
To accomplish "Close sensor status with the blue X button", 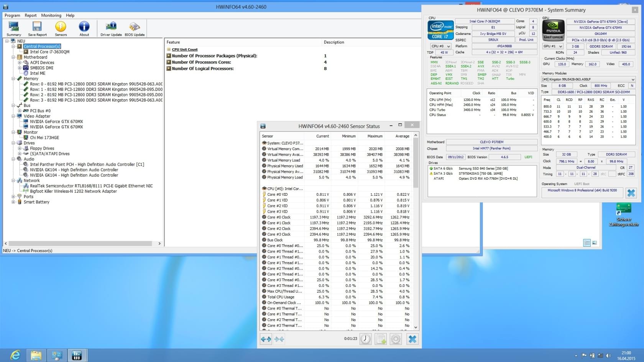I will [412, 339].
